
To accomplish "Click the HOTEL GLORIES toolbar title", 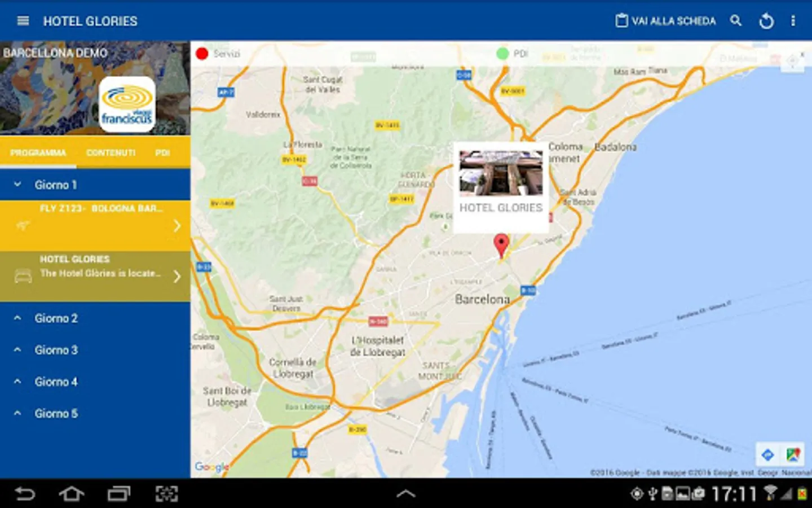I will pyautogui.click(x=90, y=21).
